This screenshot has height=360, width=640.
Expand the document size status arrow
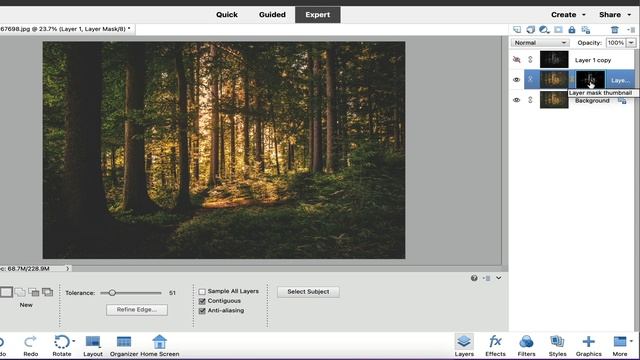click(68, 269)
